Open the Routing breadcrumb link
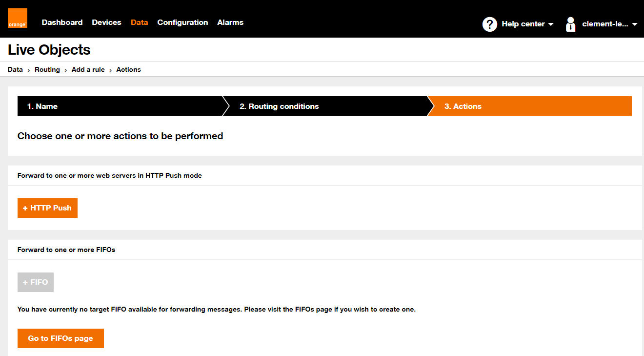The width and height of the screenshot is (644, 356). tap(47, 69)
